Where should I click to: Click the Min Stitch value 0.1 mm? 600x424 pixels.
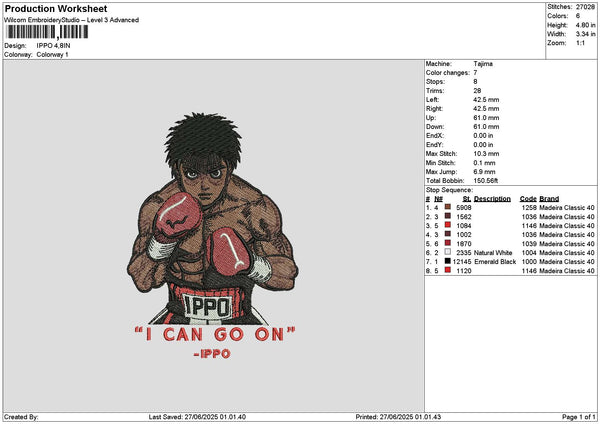tap(484, 163)
